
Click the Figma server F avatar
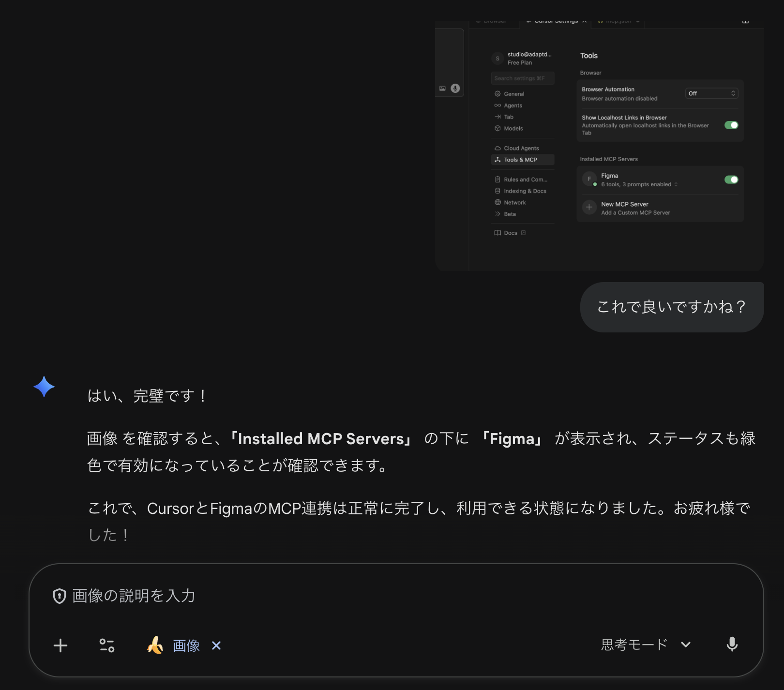coord(589,179)
